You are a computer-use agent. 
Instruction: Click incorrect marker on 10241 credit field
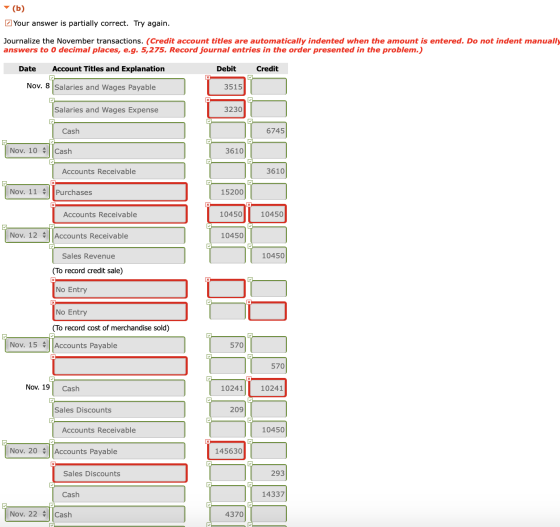coord(249,379)
